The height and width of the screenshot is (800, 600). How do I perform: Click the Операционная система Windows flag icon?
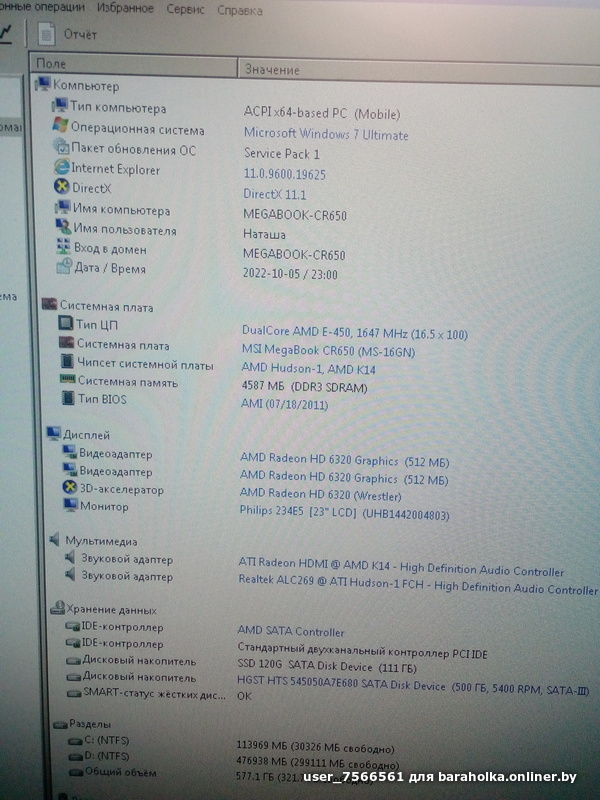[x=61, y=126]
